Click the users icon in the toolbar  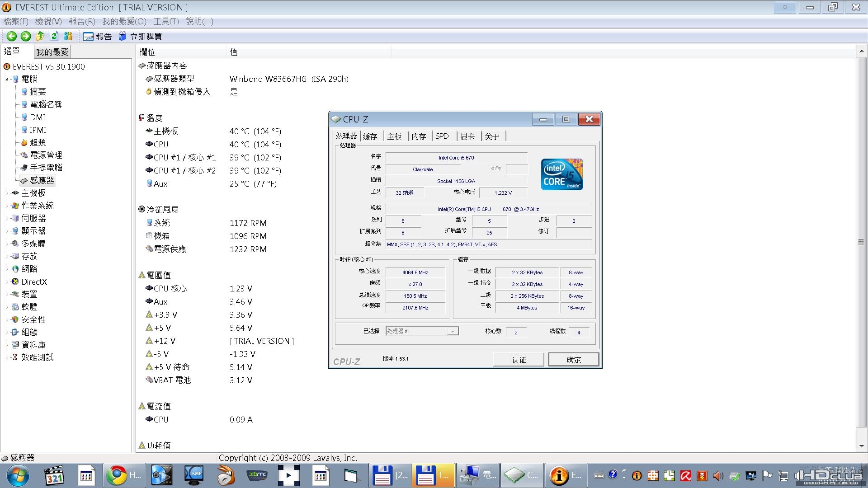point(68,36)
